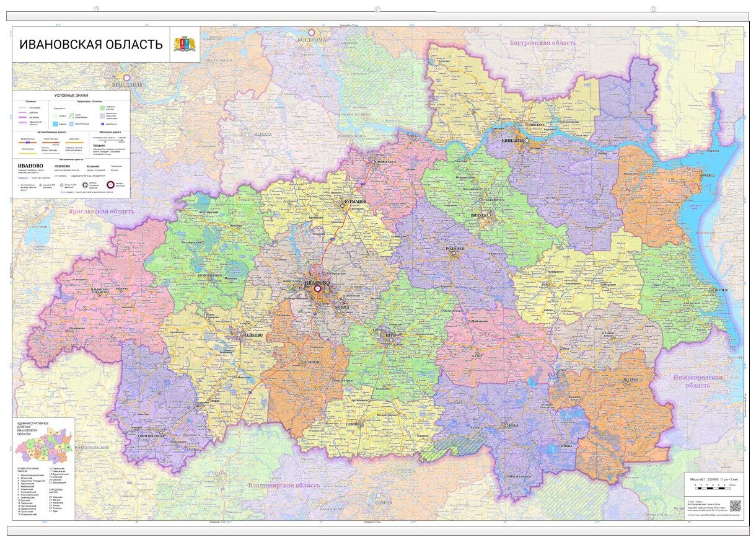
Task: Select the airport symbol in the legend
Action: point(102,124)
